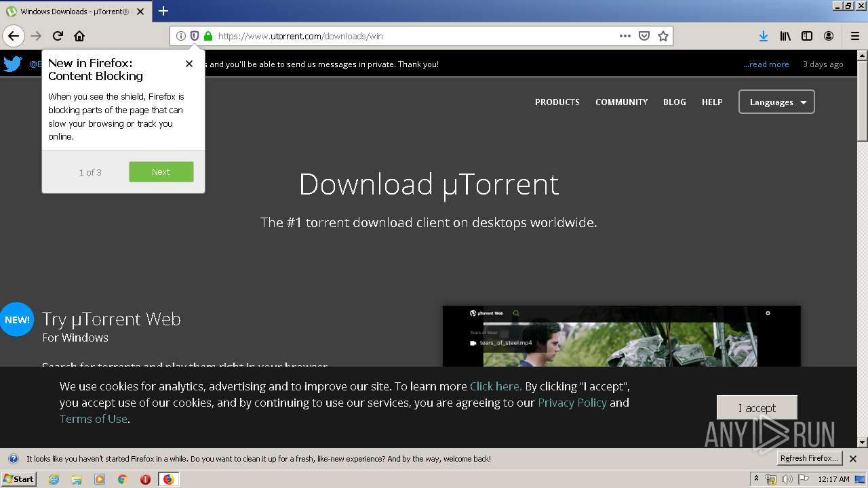Click the volume speaker tray icon

coord(787,479)
